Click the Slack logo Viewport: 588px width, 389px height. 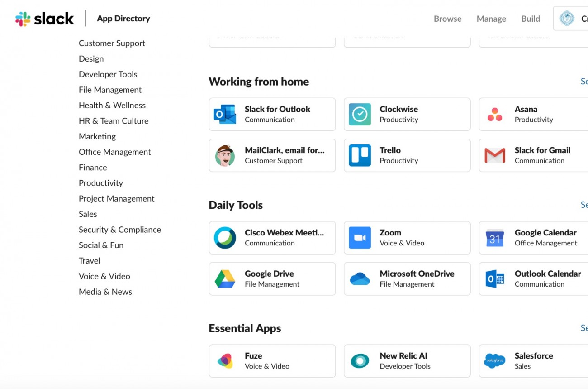(44, 19)
